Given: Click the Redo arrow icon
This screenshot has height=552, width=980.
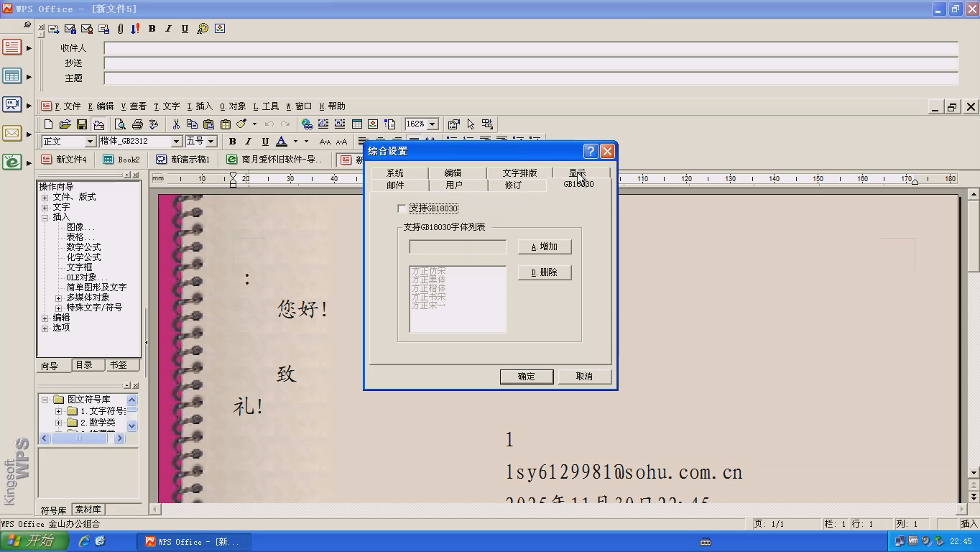Looking at the screenshot, I should click(x=285, y=124).
